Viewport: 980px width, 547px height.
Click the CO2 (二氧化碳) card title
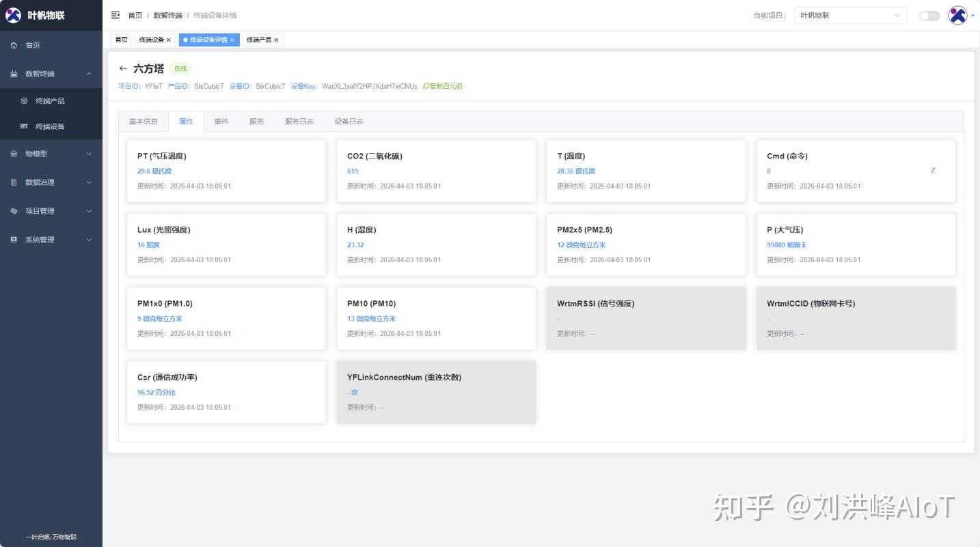point(375,156)
